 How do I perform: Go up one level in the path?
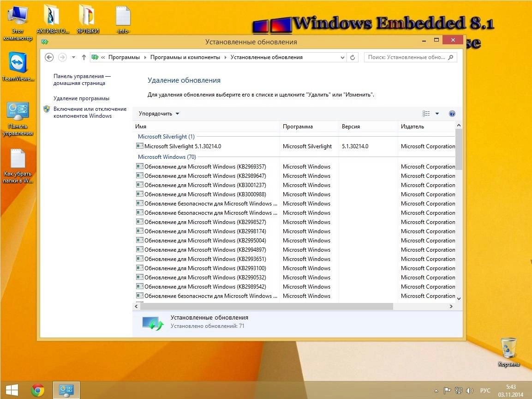tap(84, 57)
